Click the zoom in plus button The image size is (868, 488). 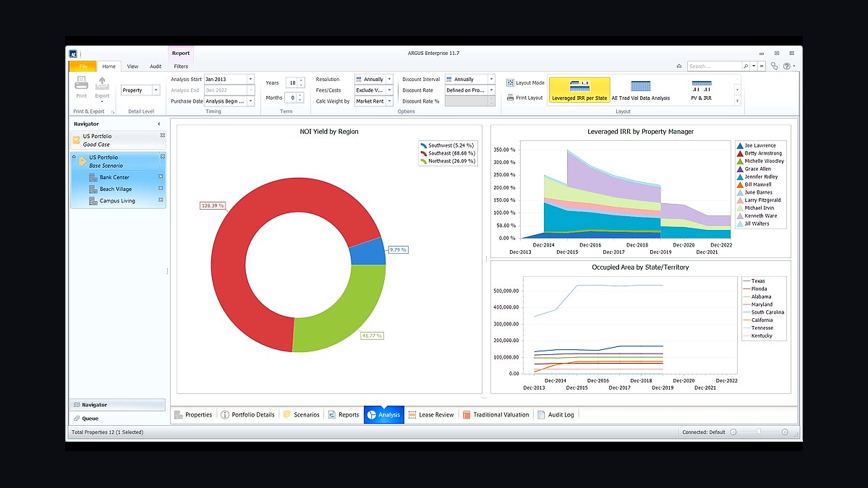(x=785, y=432)
